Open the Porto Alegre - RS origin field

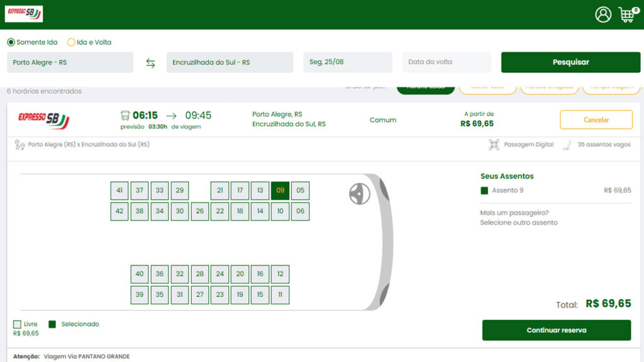point(70,62)
